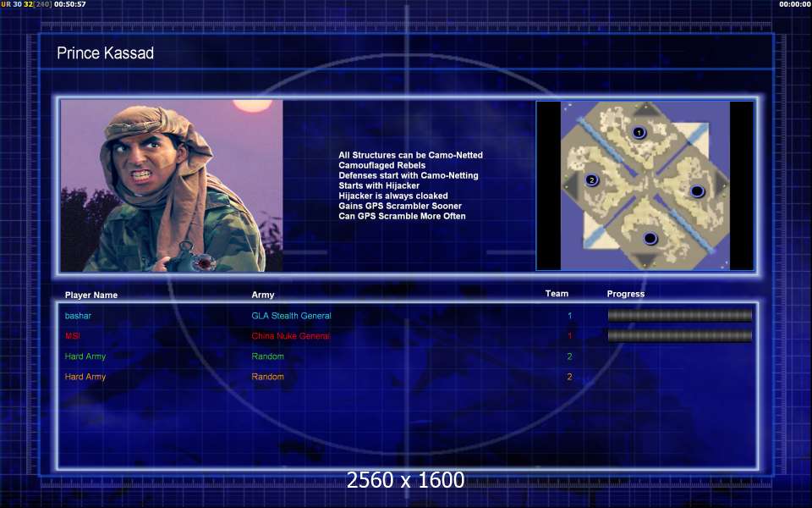Screen dimensions: 812x508
Task: Click the Prince Kassad title text
Action: [x=105, y=52]
